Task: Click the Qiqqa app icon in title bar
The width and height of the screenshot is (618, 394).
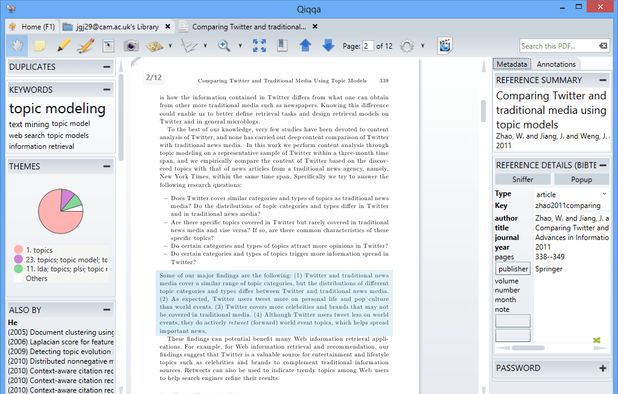Action: 11,8
